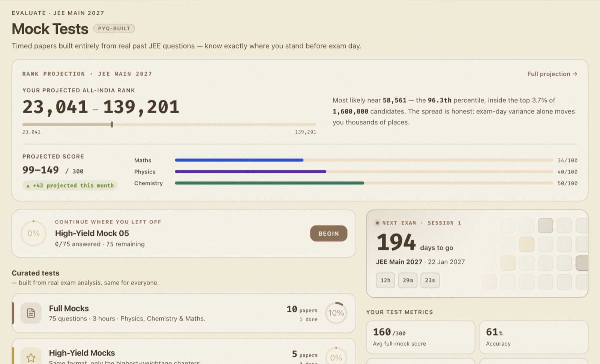Click the Maths 34/100 score value
The image size is (600, 364).
tap(567, 160)
